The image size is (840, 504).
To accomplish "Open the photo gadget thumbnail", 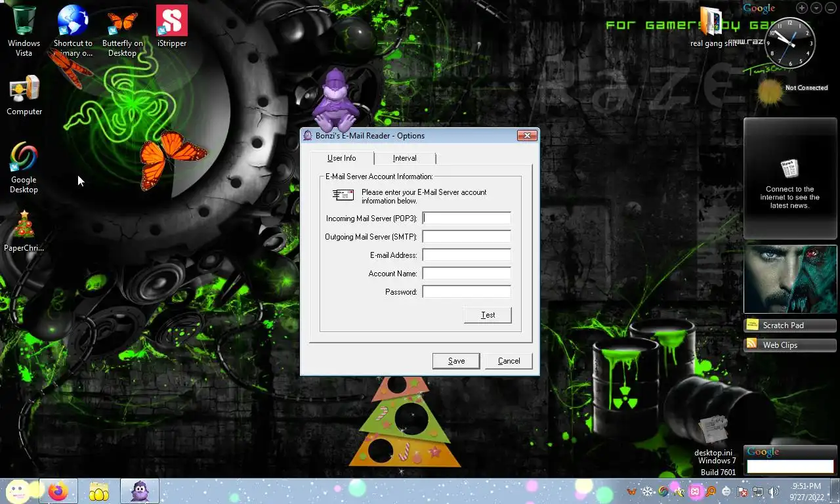I will point(790,279).
